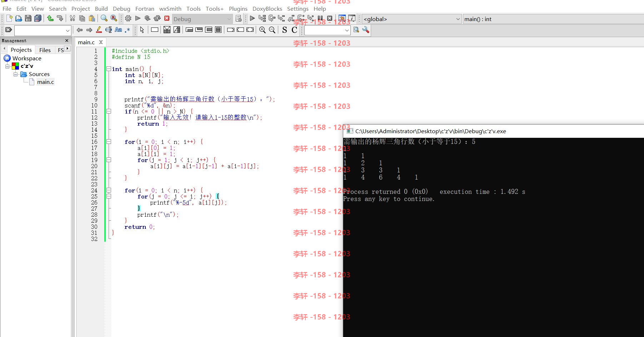This screenshot has width=644, height=337.
Task: Select main.c in the Sources tree
Action: (x=45, y=82)
